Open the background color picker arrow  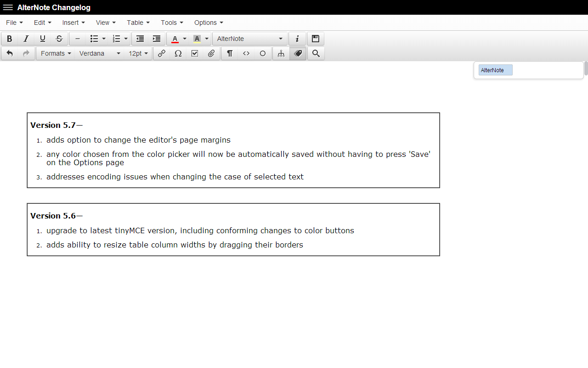tap(207, 39)
